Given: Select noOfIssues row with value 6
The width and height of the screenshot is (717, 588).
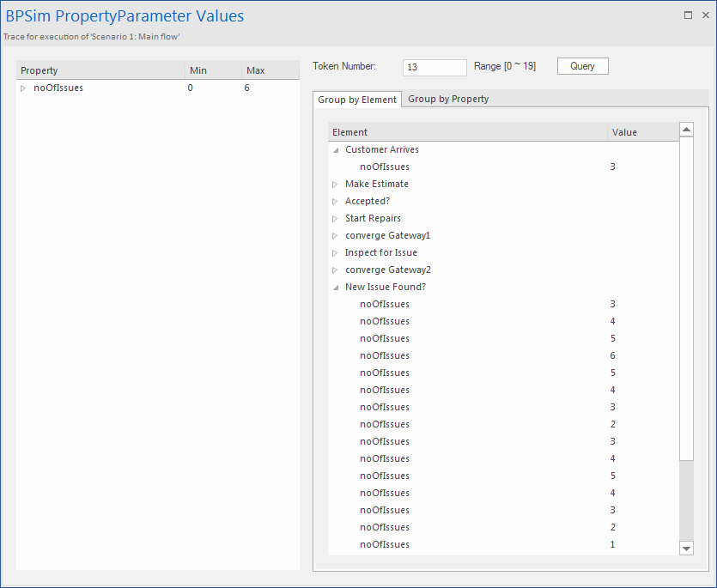Looking at the screenshot, I should tap(385, 355).
